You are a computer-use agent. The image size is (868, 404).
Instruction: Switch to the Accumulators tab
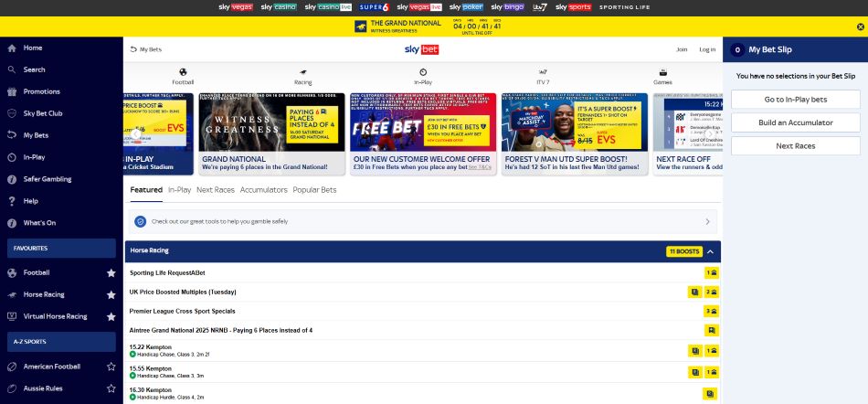pos(263,190)
